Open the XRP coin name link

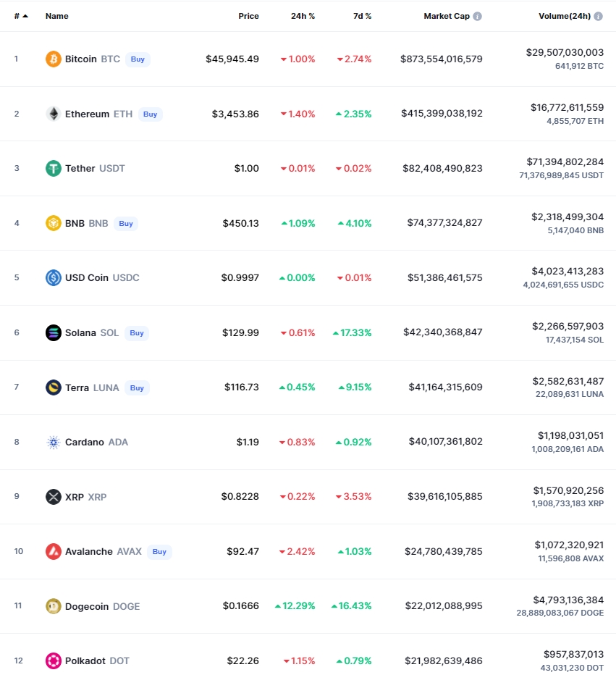tap(85, 497)
